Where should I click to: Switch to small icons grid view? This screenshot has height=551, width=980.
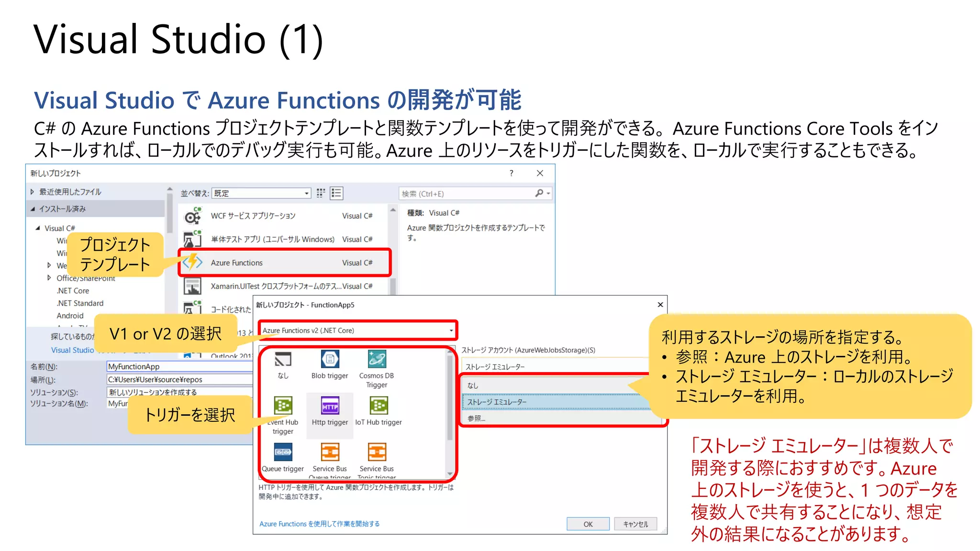[321, 193]
